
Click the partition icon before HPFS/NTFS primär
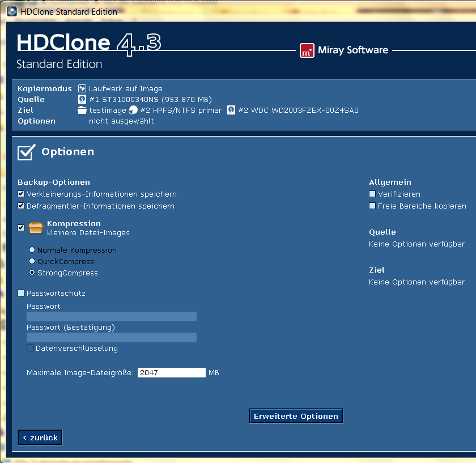click(x=133, y=110)
